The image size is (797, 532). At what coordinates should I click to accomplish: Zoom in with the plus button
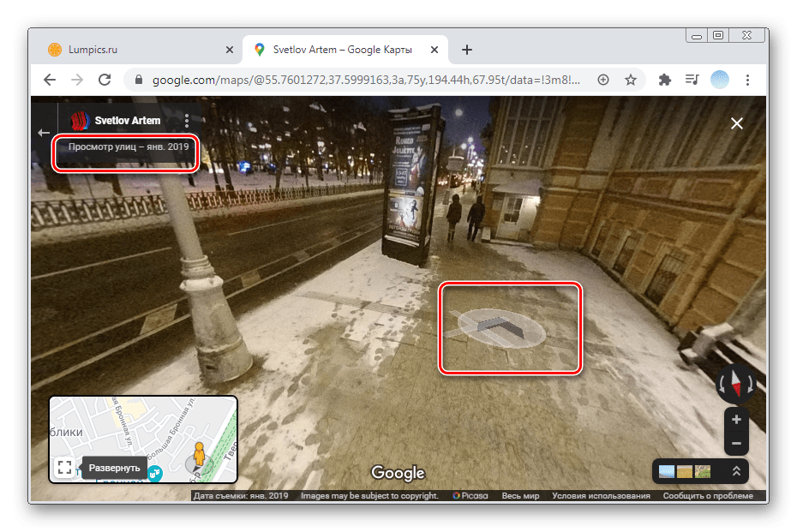736,420
